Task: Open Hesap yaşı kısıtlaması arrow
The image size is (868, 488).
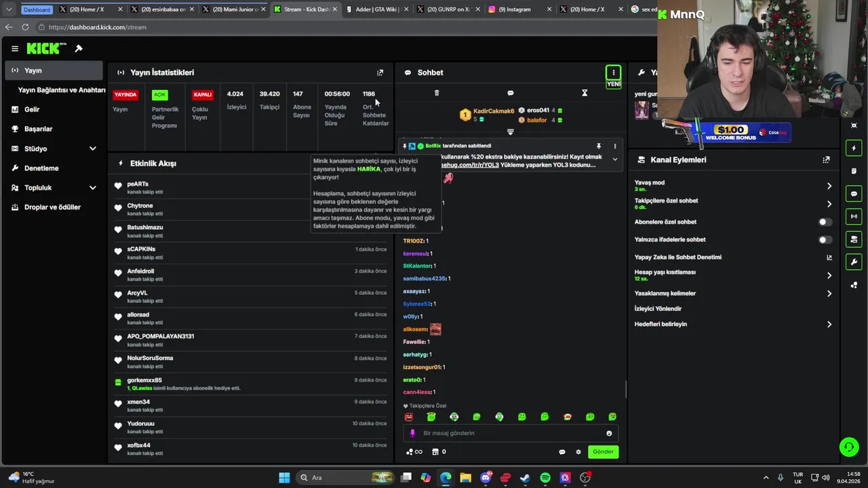Action: coord(829,275)
